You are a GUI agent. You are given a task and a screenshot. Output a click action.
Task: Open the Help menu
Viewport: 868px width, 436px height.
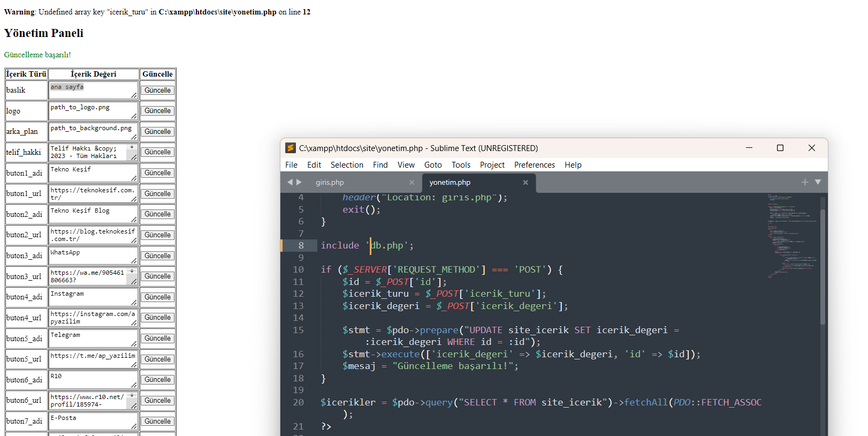pyautogui.click(x=573, y=165)
